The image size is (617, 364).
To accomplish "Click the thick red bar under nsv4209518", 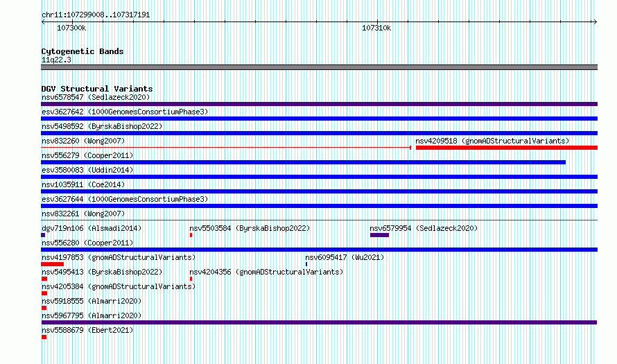I will (x=507, y=148).
